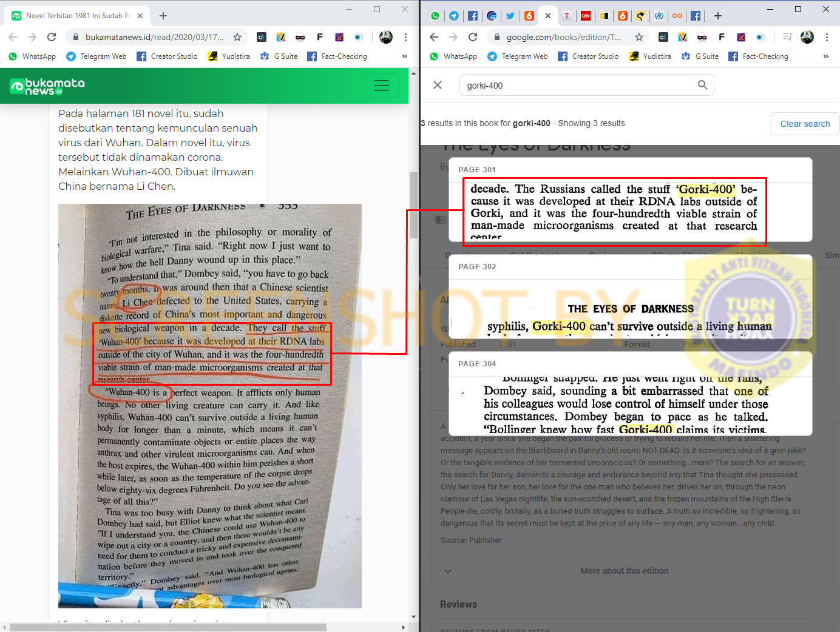Bookmark the bukamatanews page with star icon

(x=237, y=37)
